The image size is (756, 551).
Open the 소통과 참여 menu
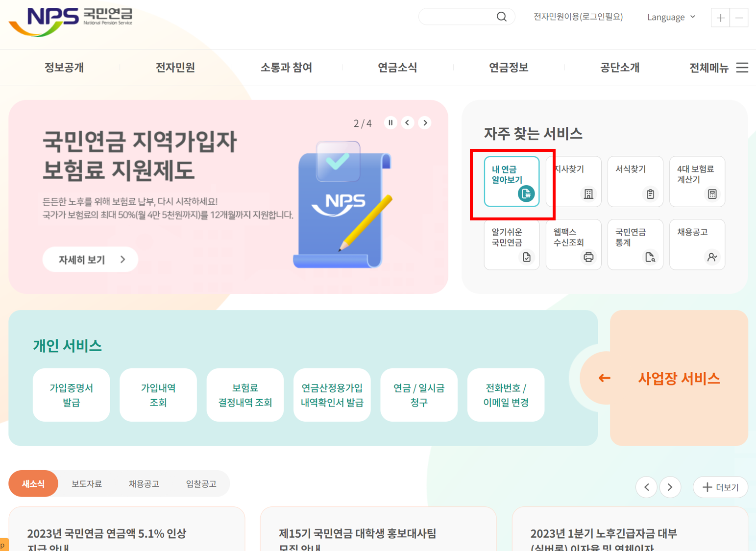286,68
